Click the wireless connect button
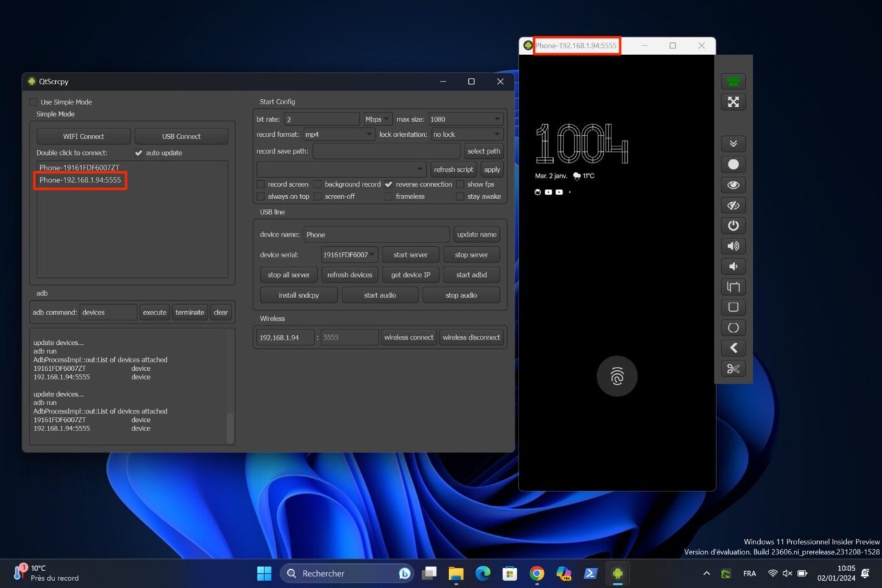 tap(409, 337)
